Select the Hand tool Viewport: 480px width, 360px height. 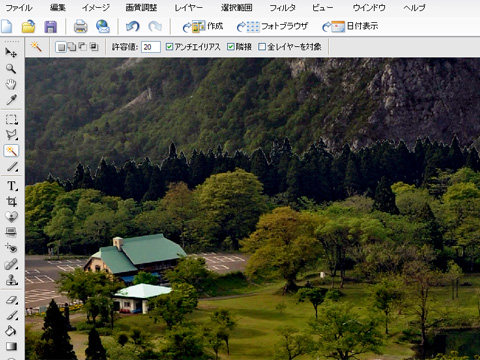click(11, 84)
